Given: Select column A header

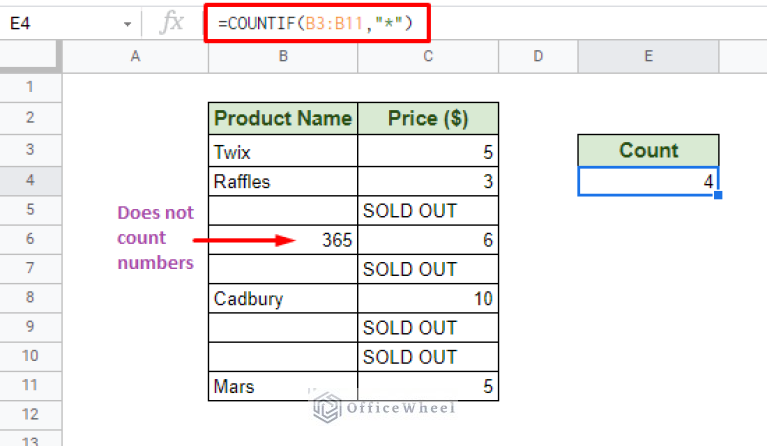Looking at the screenshot, I should (135, 56).
